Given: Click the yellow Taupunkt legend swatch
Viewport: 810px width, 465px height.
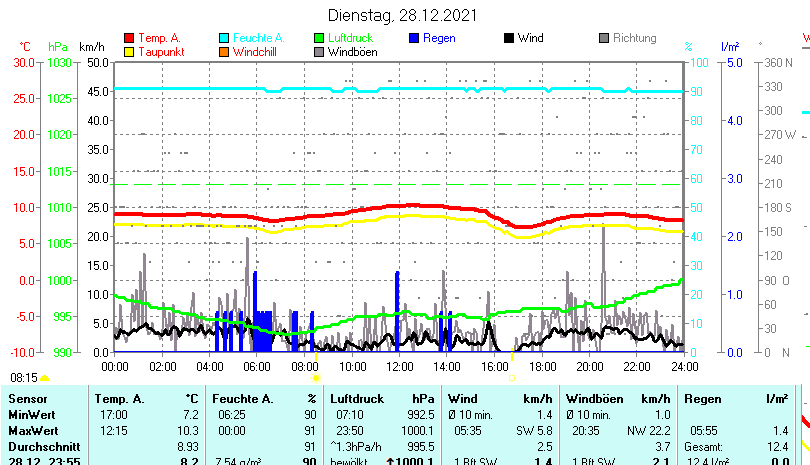Looking at the screenshot, I should pyautogui.click(x=129, y=51).
